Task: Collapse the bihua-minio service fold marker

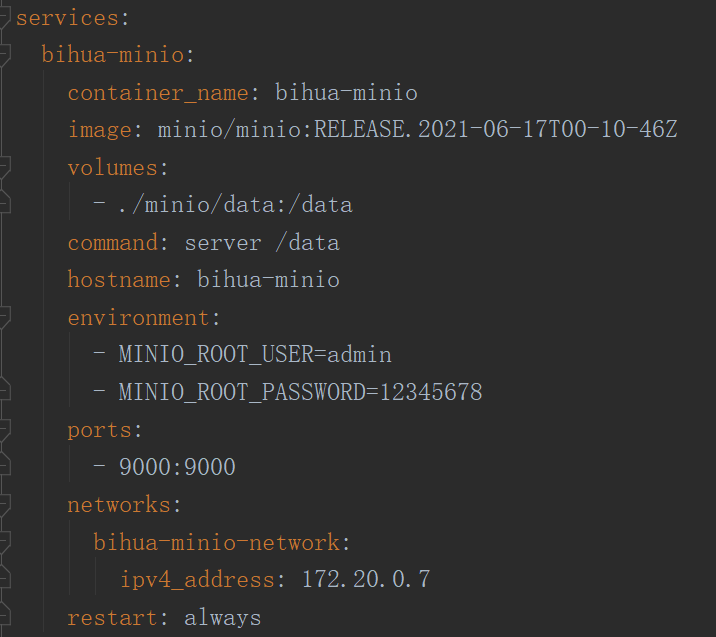Action: (x=4, y=54)
